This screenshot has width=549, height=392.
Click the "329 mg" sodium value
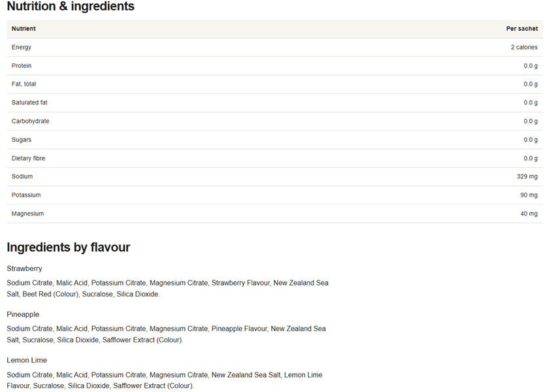tap(527, 176)
